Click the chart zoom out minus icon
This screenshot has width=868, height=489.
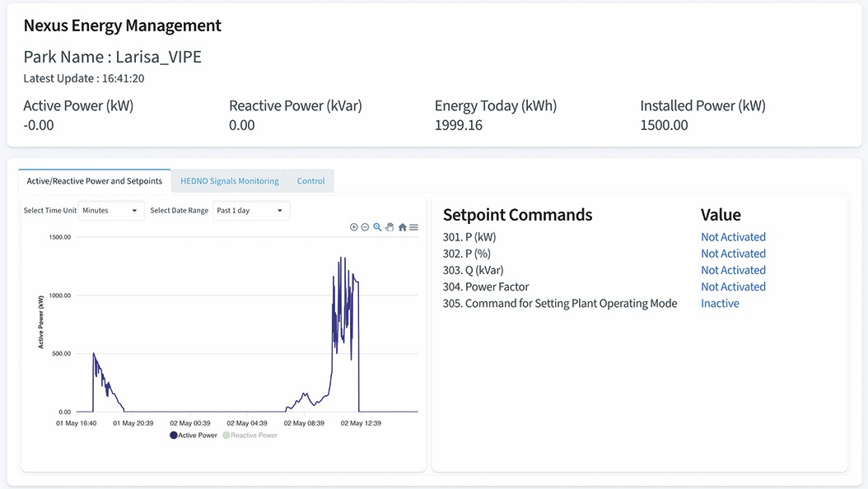[365, 226]
